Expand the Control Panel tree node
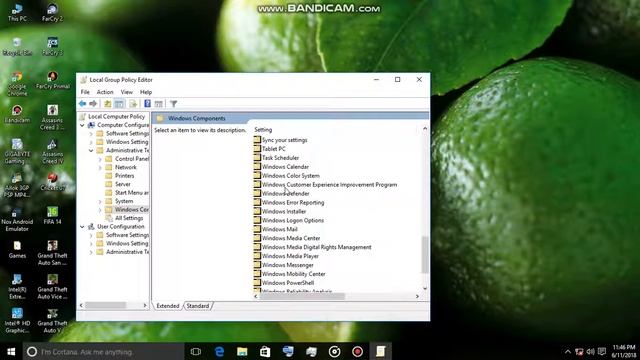640x360 pixels. 100,159
